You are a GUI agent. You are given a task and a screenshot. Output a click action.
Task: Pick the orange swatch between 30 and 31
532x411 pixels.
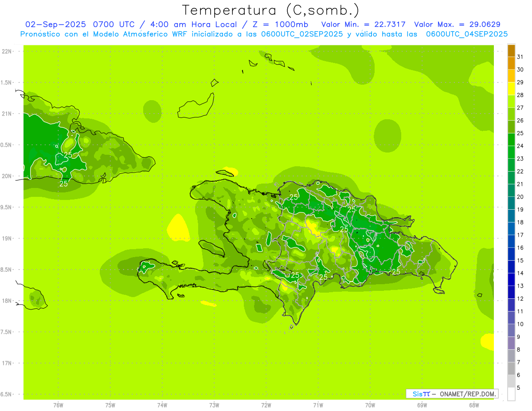coord(511,63)
